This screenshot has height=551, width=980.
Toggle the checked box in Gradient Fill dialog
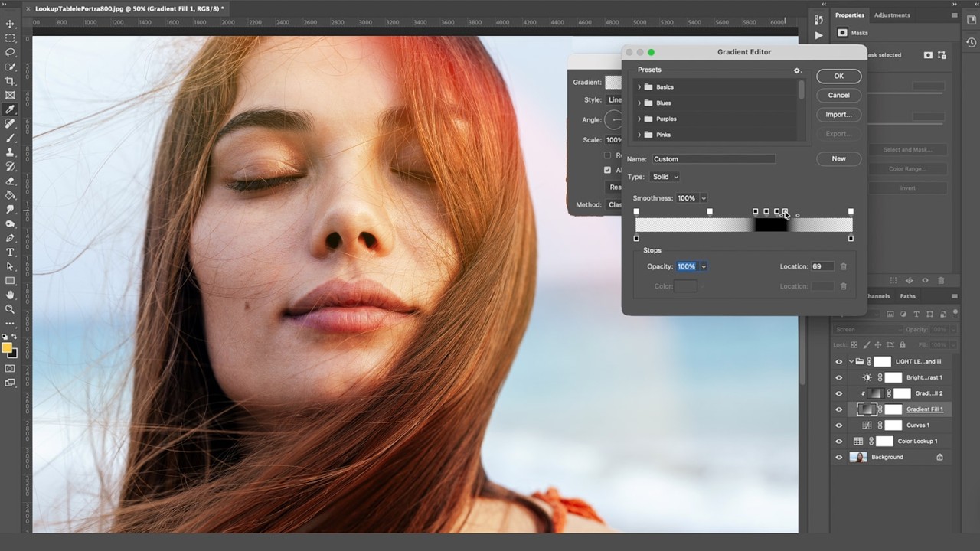pos(607,170)
